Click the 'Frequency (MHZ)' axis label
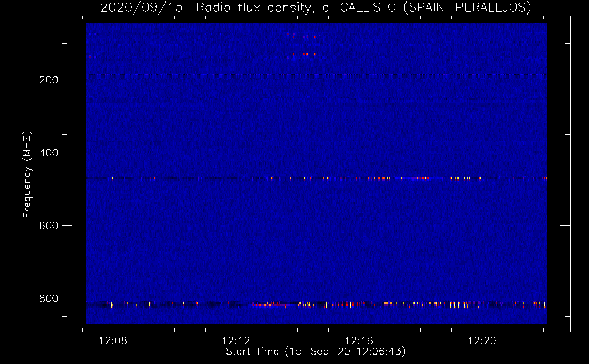Image resolution: width=589 pixels, height=364 pixels. click(x=27, y=175)
